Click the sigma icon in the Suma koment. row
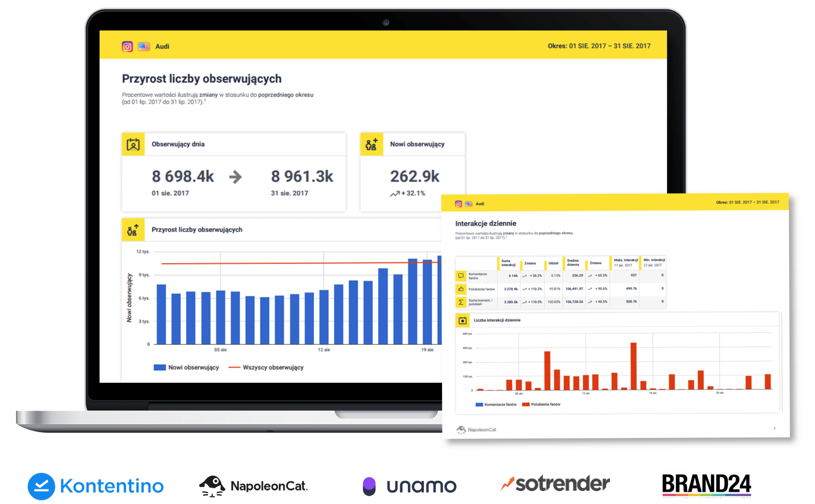 click(461, 302)
